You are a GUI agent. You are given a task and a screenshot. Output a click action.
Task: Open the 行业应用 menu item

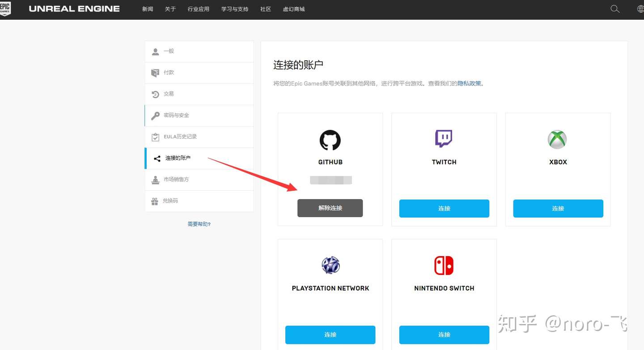199,9
